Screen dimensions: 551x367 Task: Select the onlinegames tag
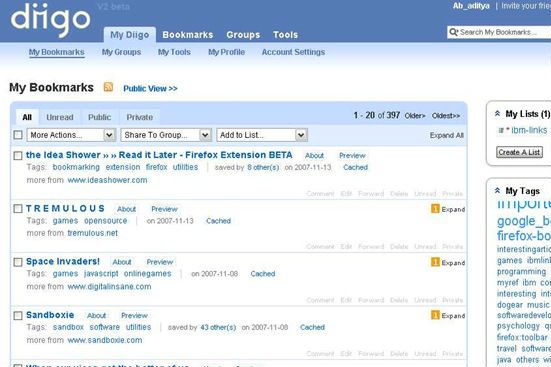coord(148,273)
